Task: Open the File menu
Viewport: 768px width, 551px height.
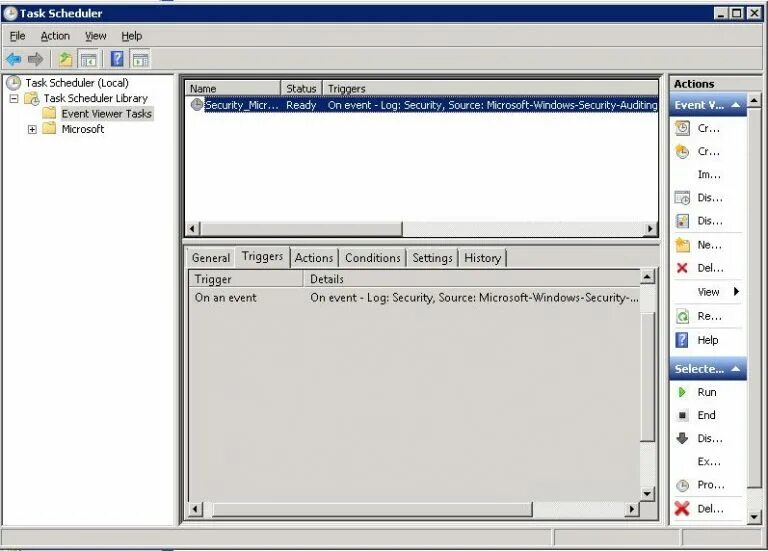Action: click(18, 36)
